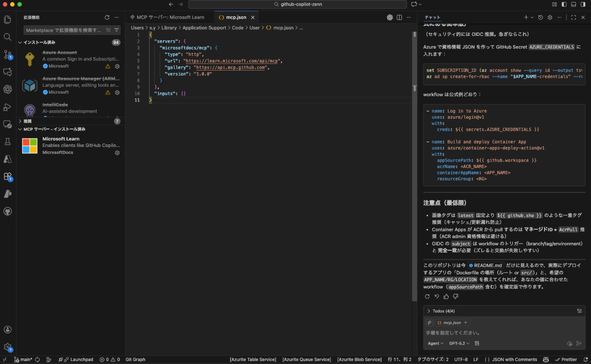Toggle the bottom panel
591x364 pixels.
[x=574, y=4]
